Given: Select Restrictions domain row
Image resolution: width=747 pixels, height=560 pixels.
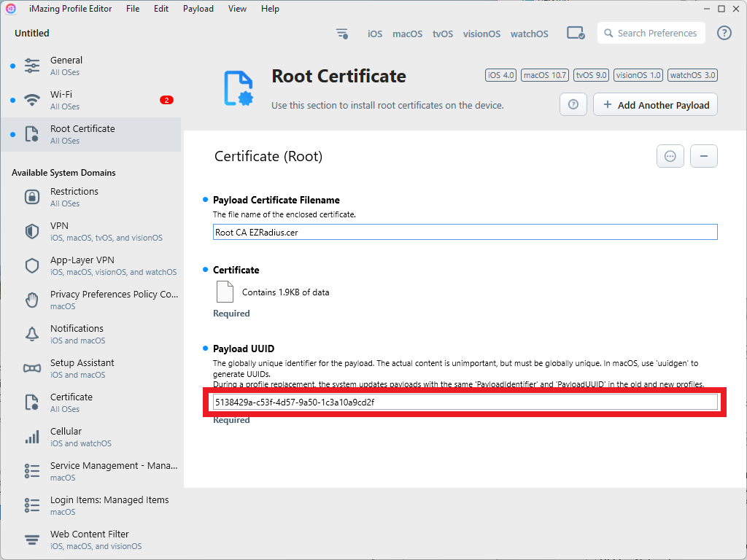Looking at the screenshot, I should (x=90, y=197).
